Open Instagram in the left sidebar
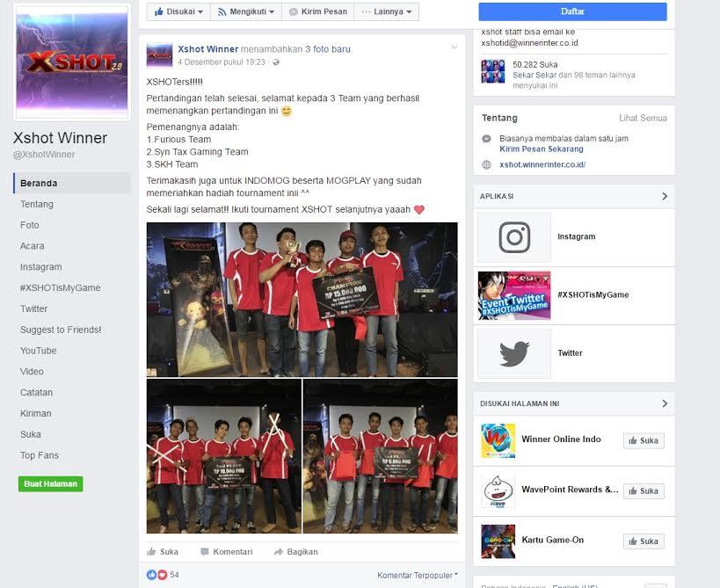Viewport: 720px width, 588px height. point(40,266)
